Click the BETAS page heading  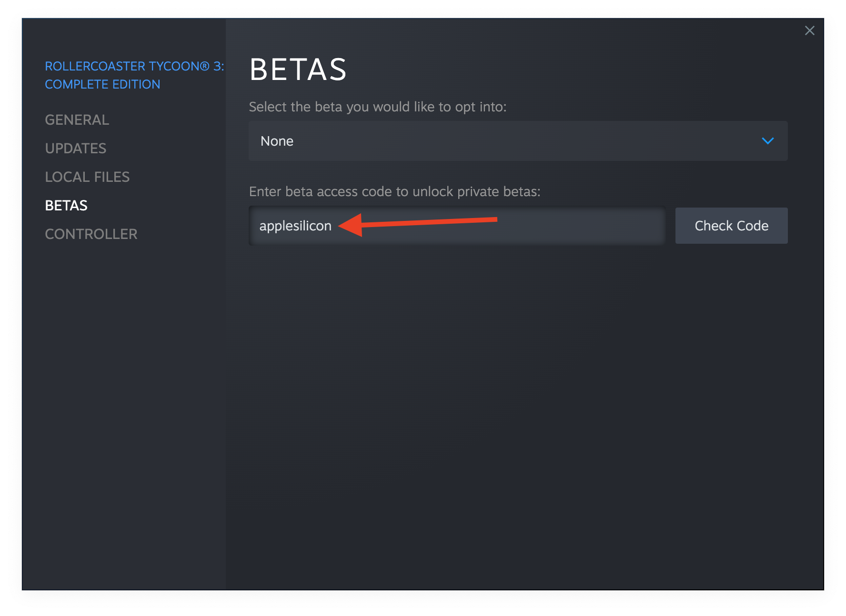point(298,70)
